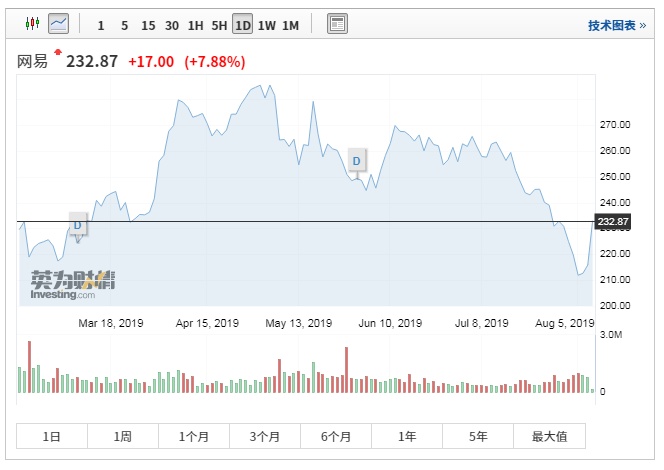664x470 pixels.
Task: Choose the 1W weekly interval
Action: [266, 24]
